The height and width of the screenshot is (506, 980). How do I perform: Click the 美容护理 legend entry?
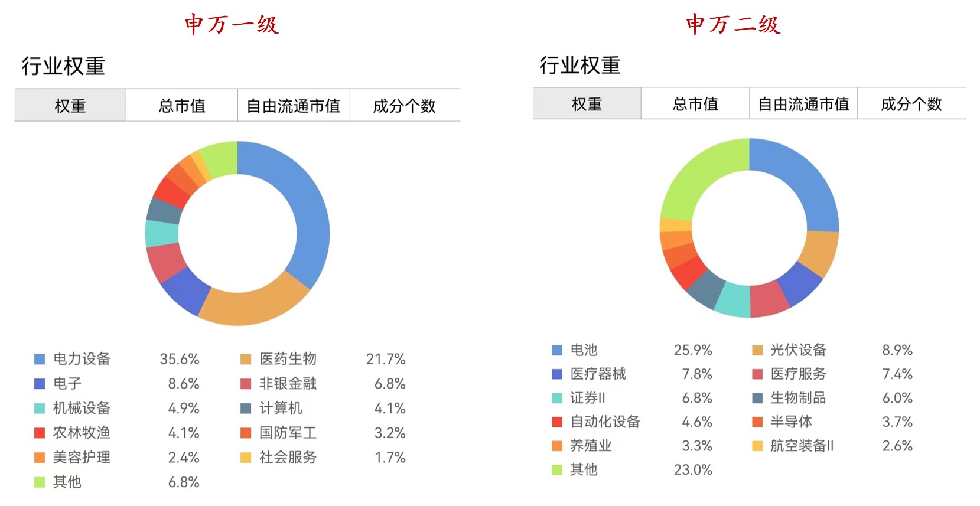82,458
